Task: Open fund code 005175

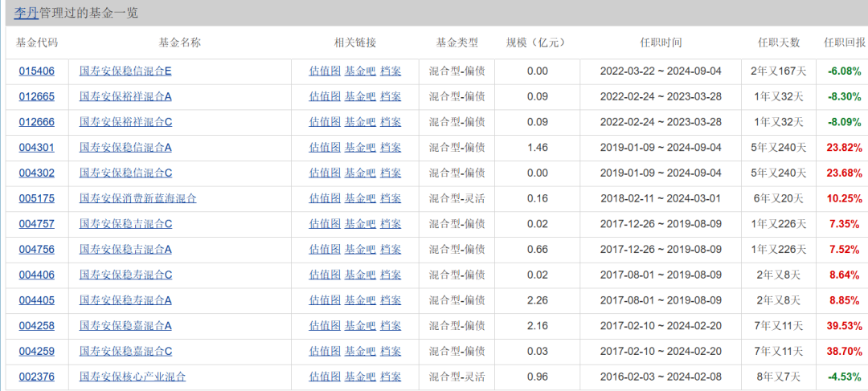Action: click(36, 198)
